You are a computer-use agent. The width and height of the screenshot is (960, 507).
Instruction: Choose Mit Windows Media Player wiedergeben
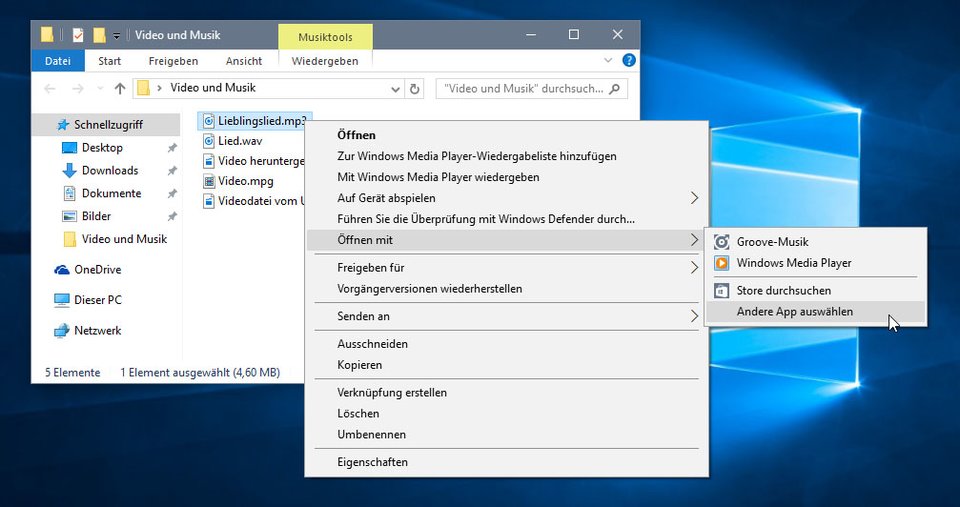click(x=508, y=178)
